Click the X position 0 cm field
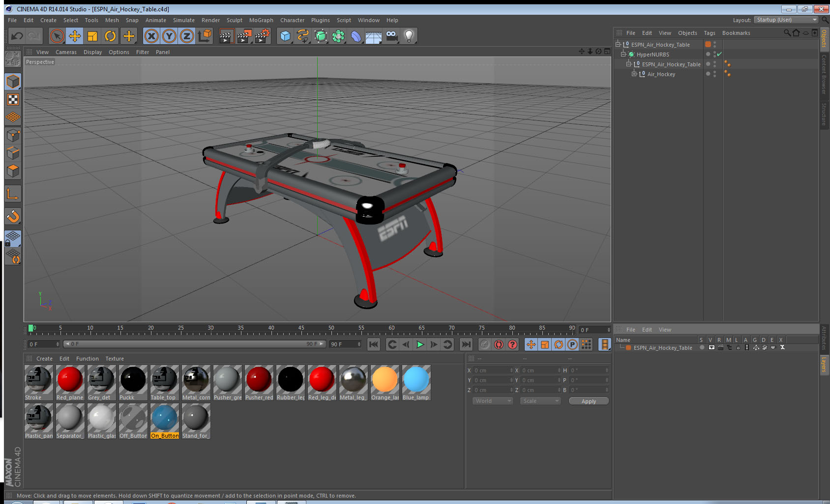Screen dimensions: 830x504 493,370
